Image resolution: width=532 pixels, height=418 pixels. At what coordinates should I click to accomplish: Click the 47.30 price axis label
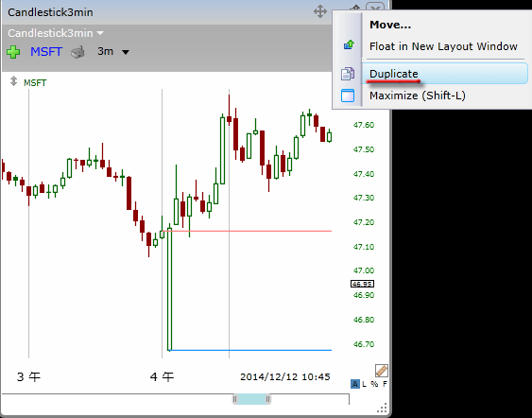pyautogui.click(x=364, y=198)
